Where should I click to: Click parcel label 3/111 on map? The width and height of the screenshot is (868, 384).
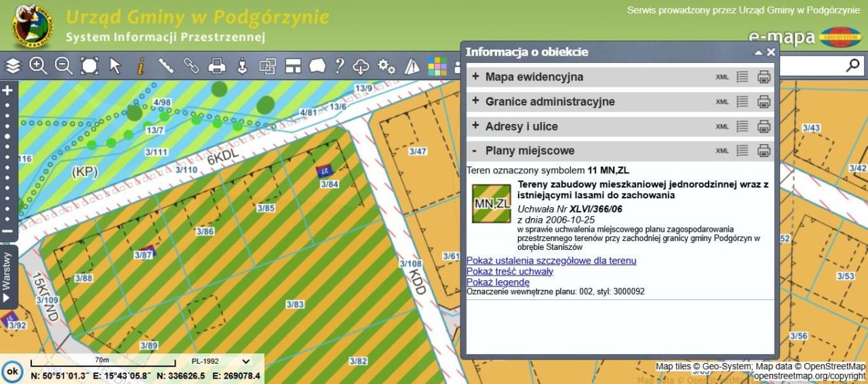pyautogui.click(x=157, y=152)
